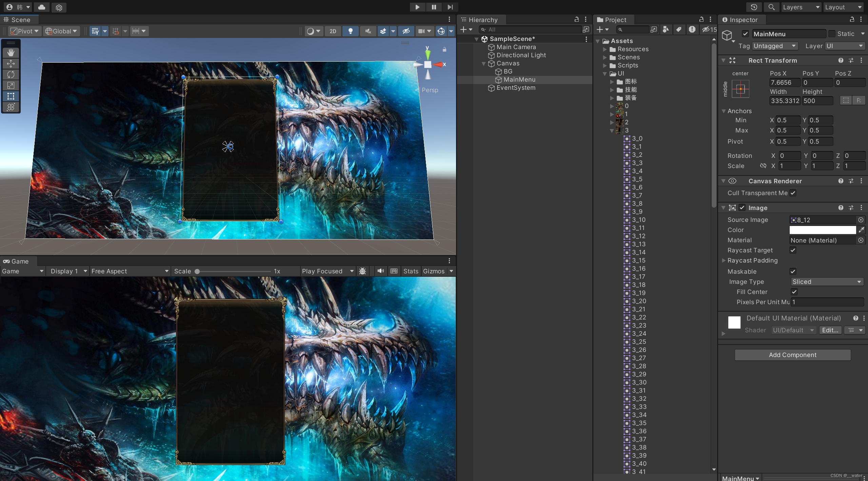Viewport: 868px width, 481px height.
Task: Toggle MainMenu active checkbox
Action: point(745,34)
